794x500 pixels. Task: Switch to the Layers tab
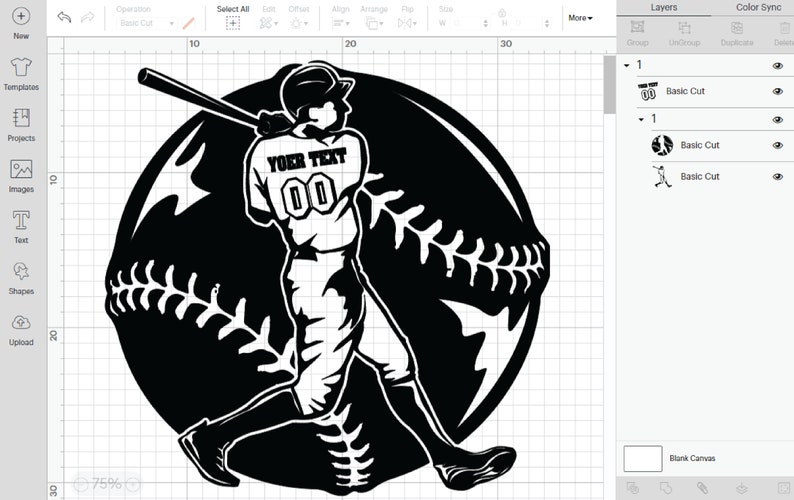(x=663, y=8)
